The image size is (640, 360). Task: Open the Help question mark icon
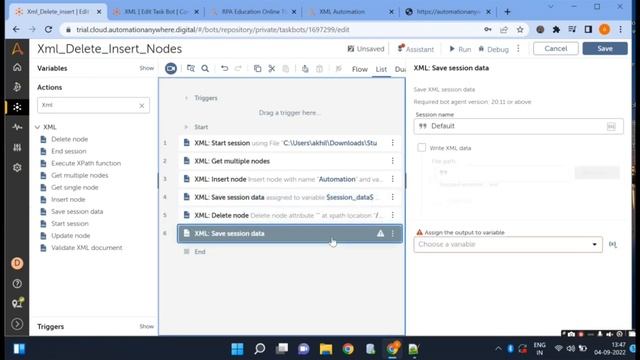point(17,284)
